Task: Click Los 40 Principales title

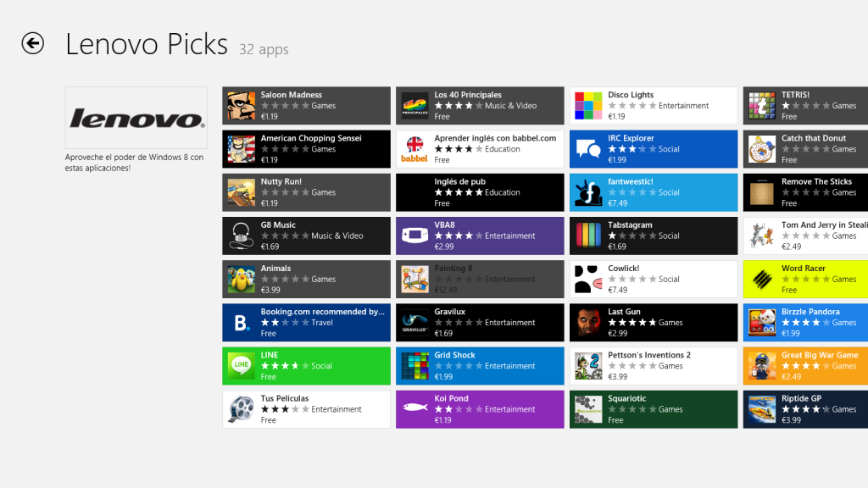Action: [468, 95]
